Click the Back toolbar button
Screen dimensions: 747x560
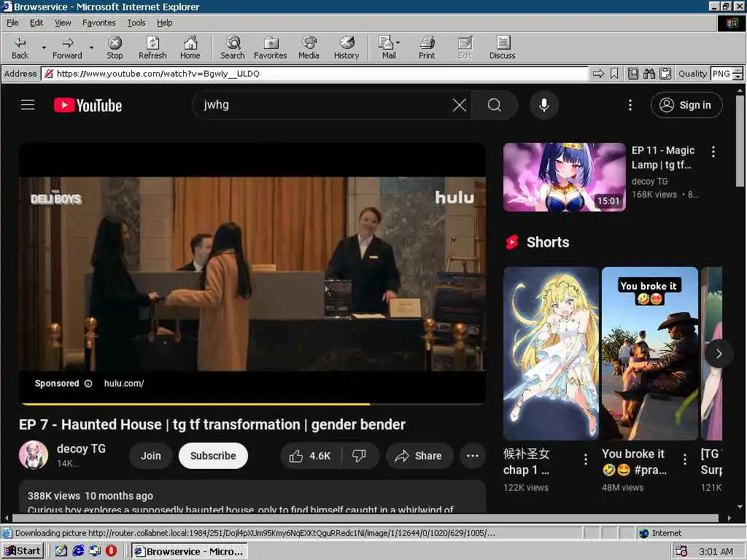tap(20, 47)
